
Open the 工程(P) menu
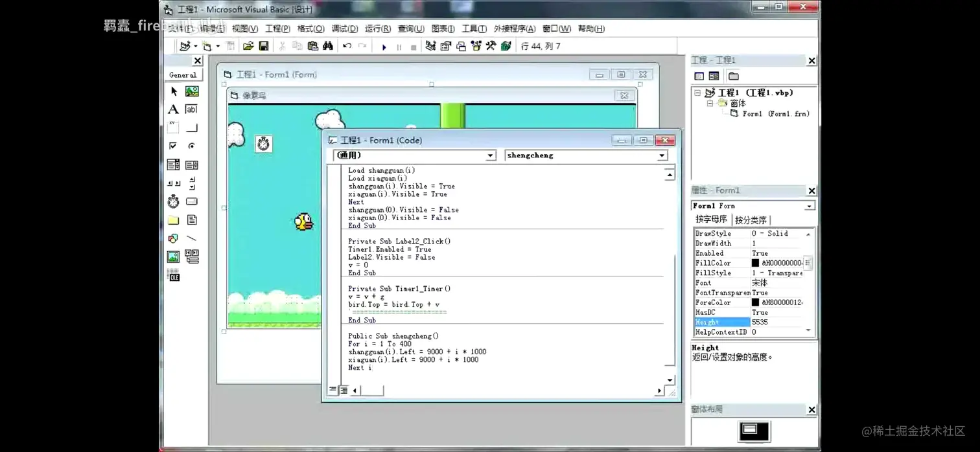[x=277, y=28]
